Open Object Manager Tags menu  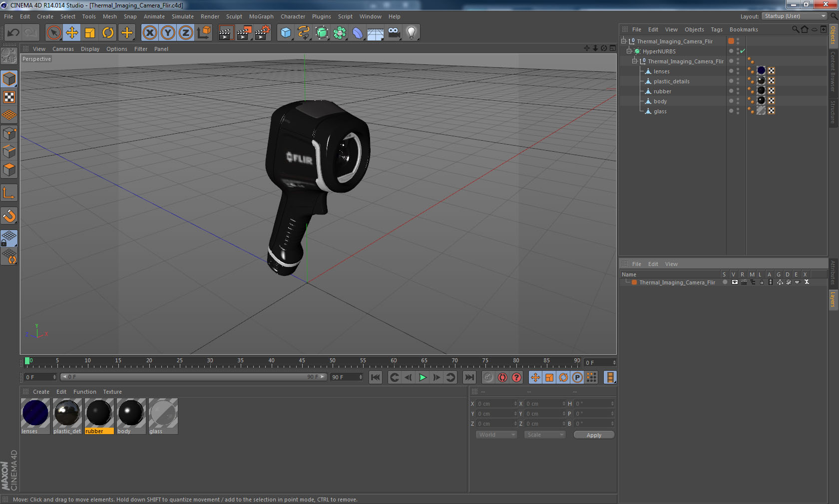[717, 29]
